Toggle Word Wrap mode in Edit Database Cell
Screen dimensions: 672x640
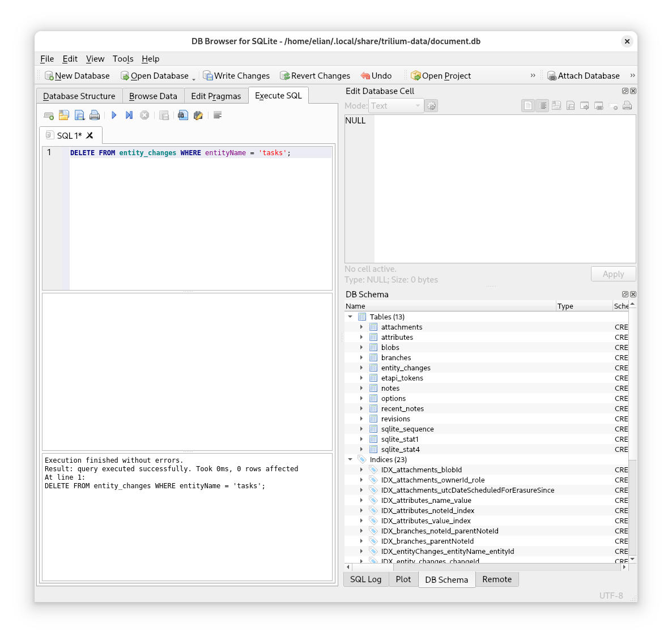542,105
